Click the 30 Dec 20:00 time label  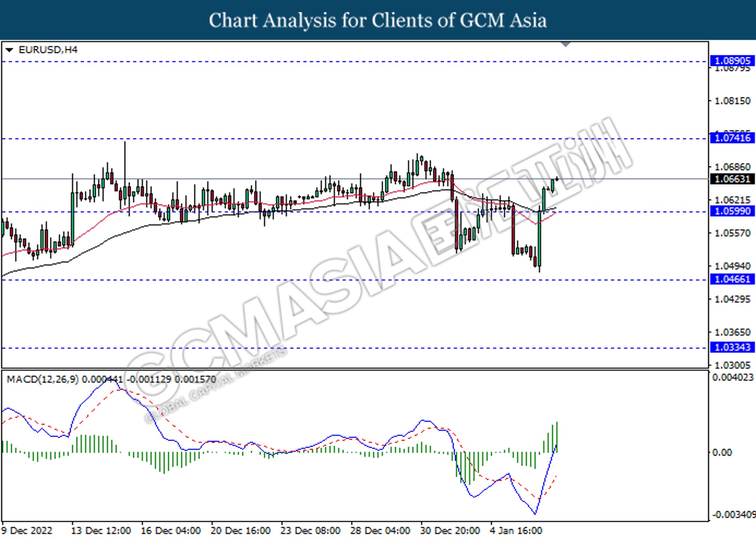(450, 531)
